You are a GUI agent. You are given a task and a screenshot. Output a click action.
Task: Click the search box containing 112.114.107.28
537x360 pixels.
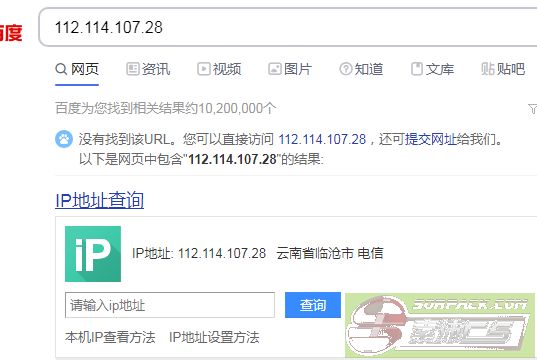tap(288, 27)
